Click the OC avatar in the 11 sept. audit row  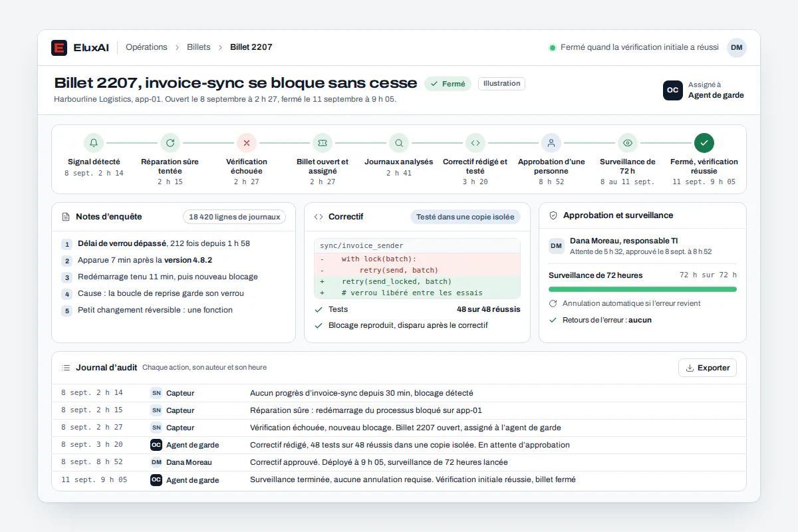pyautogui.click(x=156, y=479)
